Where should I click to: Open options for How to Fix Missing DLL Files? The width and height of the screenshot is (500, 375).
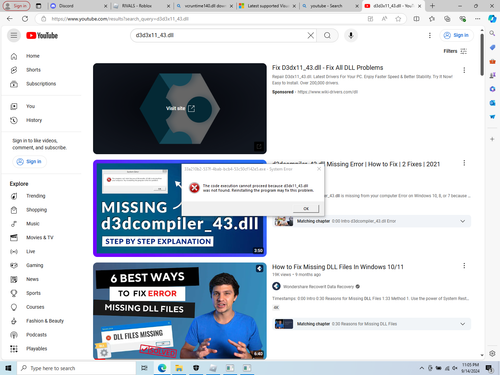click(464, 266)
